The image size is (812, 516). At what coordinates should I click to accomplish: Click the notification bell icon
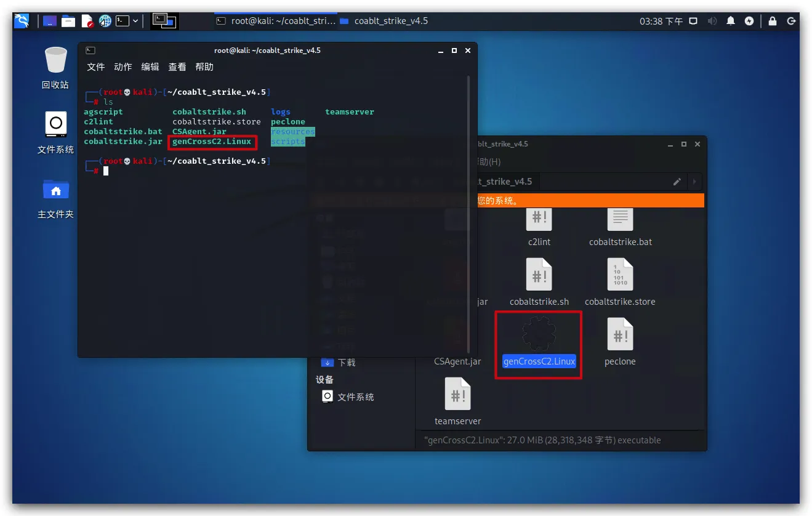tap(731, 21)
